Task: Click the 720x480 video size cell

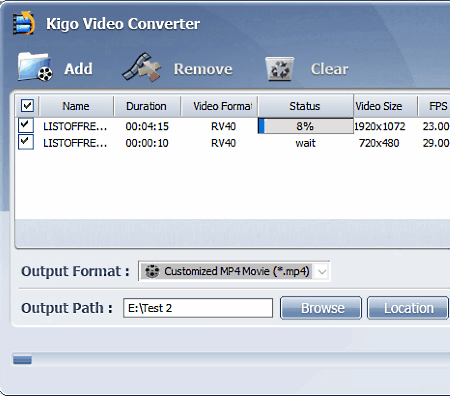Action: [379, 143]
